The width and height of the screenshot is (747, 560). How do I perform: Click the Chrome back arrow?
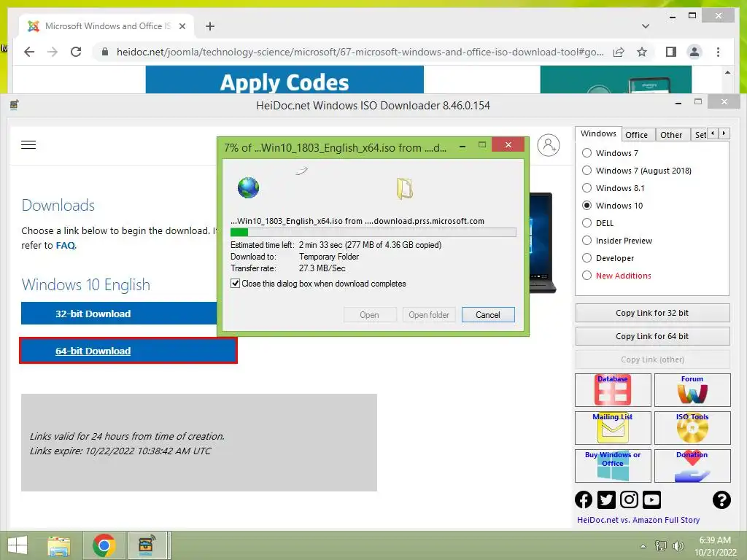[29, 52]
